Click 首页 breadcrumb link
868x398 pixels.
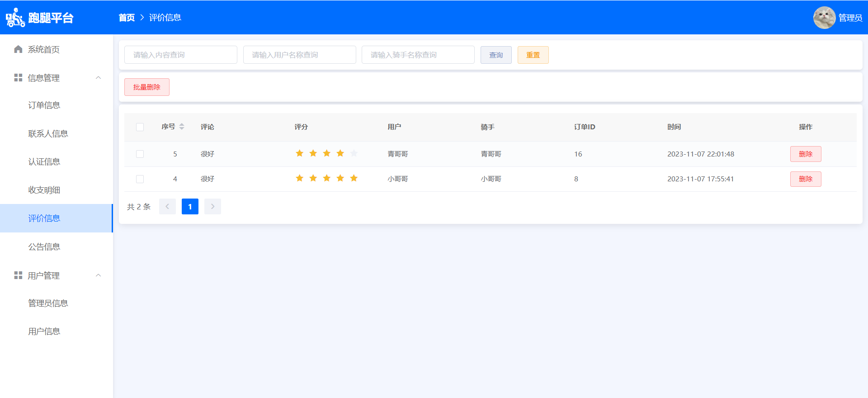(127, 18)
